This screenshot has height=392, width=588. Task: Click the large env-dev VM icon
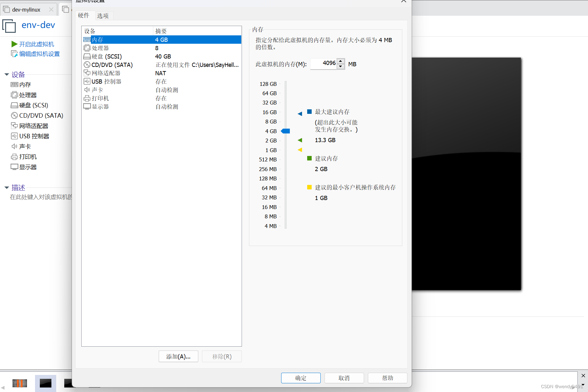[9, 26]
